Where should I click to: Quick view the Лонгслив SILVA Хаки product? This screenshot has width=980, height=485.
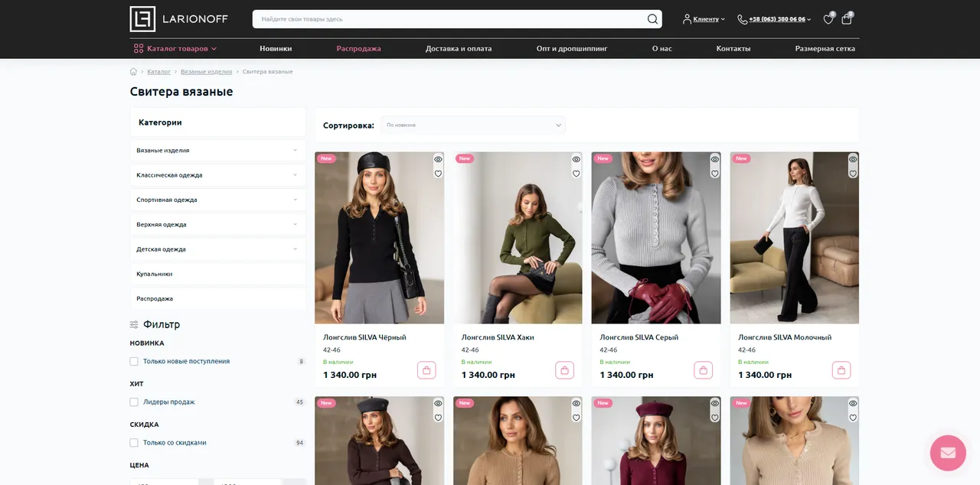pos(577,160)
